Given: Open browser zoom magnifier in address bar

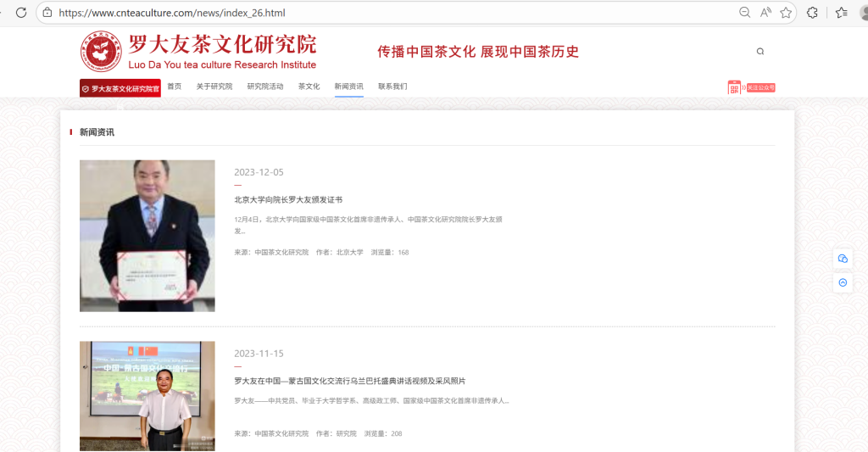Looking at the screenshot, I should 744,13.
